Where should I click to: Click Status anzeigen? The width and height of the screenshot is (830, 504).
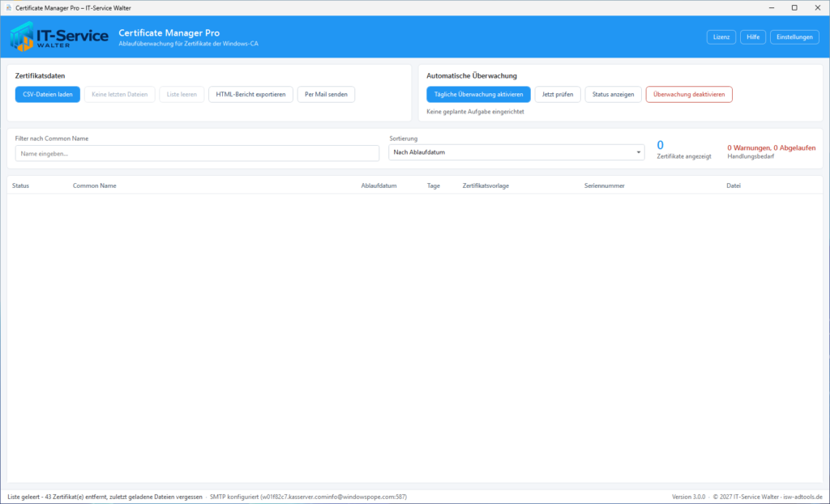pos(613,94)
